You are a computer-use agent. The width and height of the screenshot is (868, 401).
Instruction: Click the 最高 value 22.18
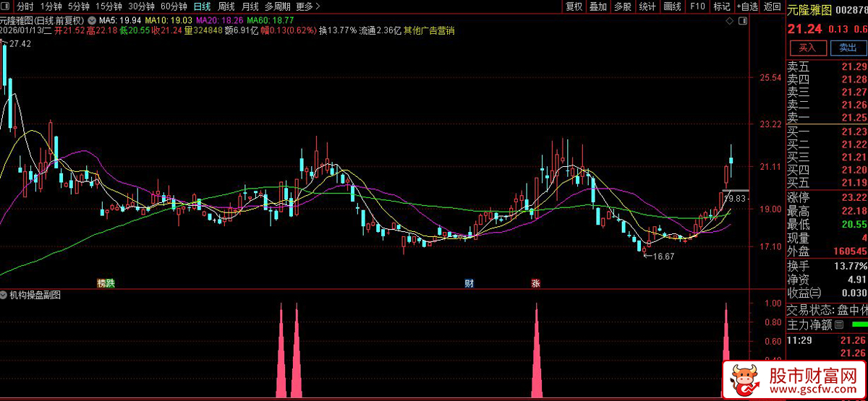853,211
